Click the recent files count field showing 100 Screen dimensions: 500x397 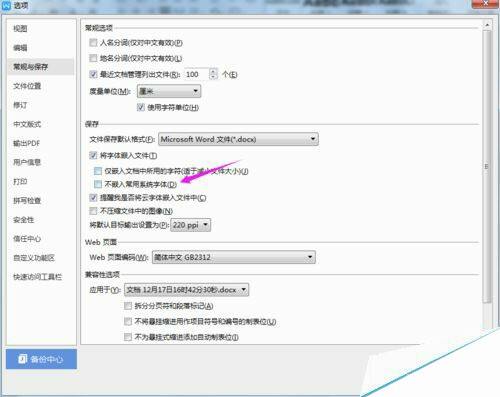196,74
